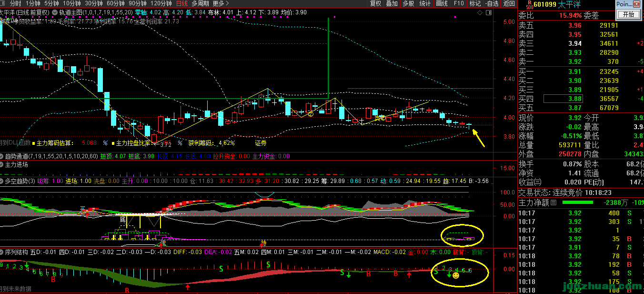Select the 1分钟 period tab

33,3
